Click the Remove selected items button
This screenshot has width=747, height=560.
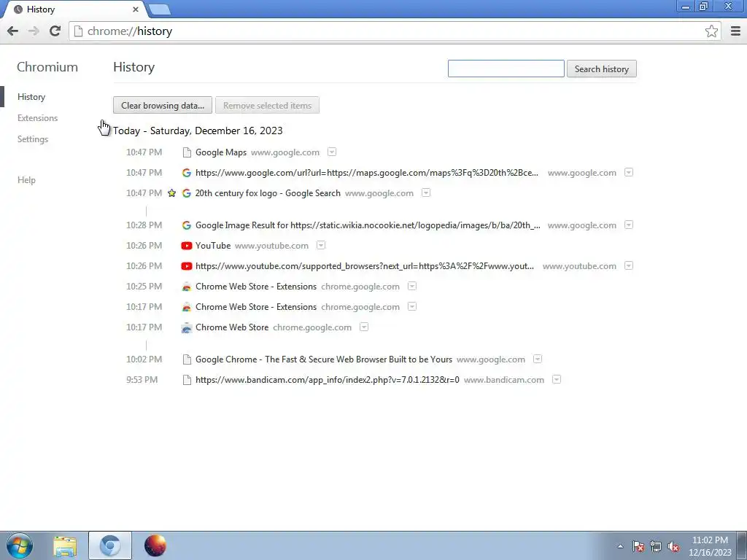point(267,106)
